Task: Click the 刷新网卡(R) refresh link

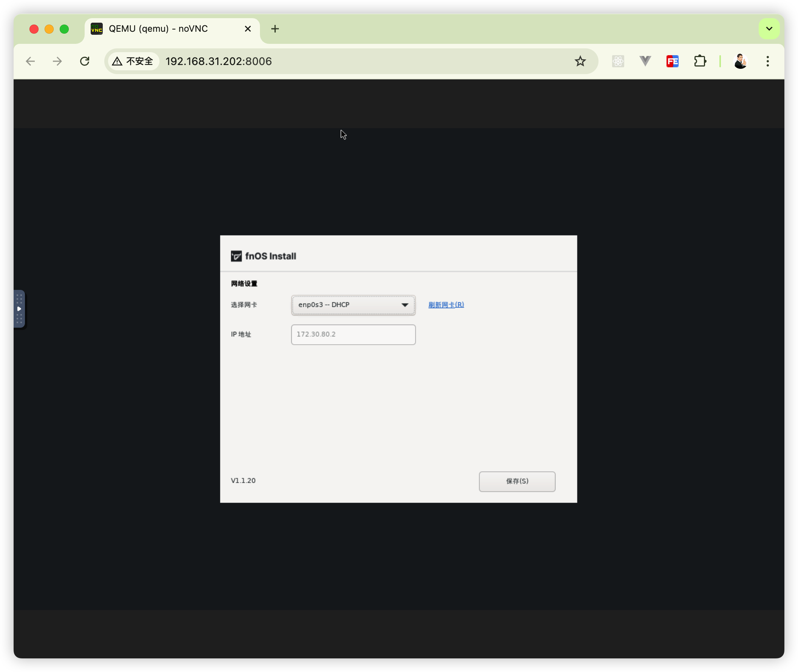Action: [x=445, y=305]
